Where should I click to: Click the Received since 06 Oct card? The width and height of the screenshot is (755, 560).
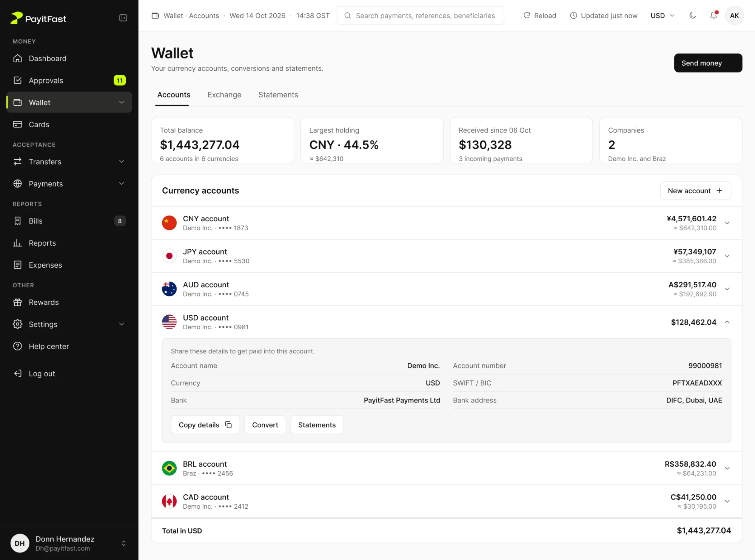pyautogui.click(x=521, y=140)
